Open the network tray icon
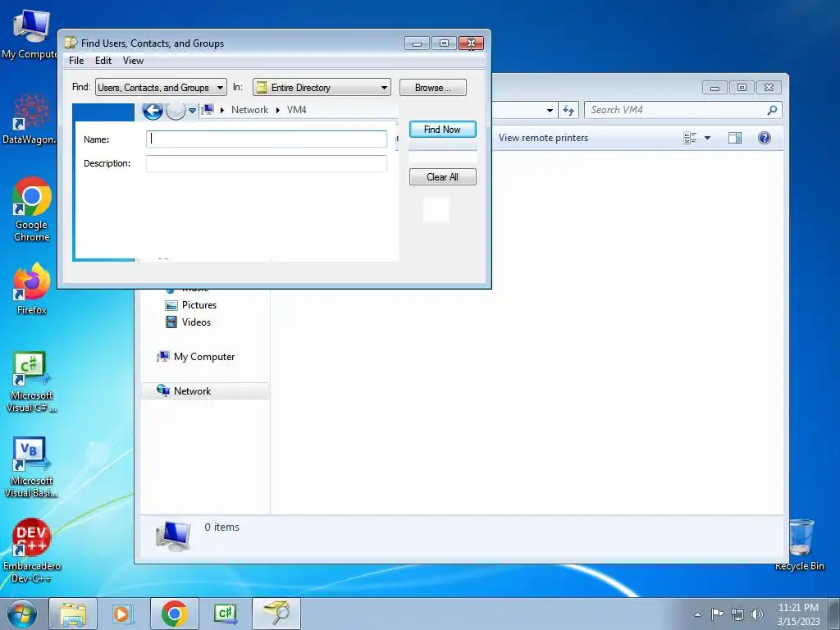 [x=737, y=614]
